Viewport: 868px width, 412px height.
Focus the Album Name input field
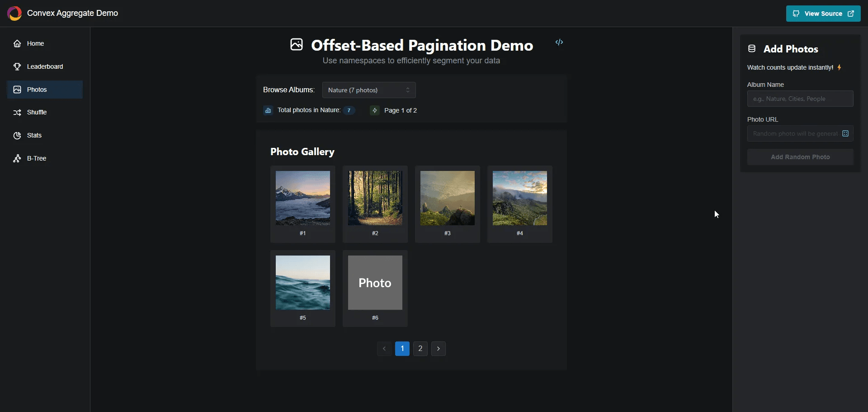pyautogui.click(x=800, y=99)
